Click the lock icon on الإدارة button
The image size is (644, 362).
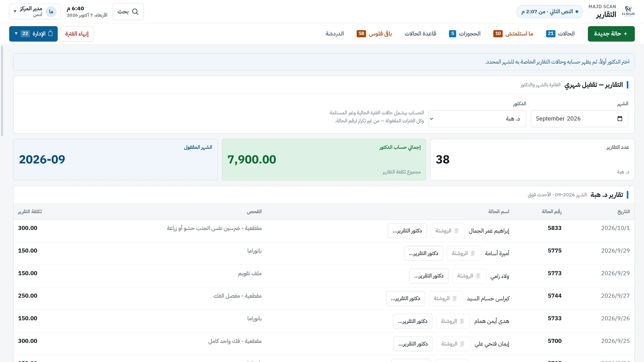pos(50,33)
